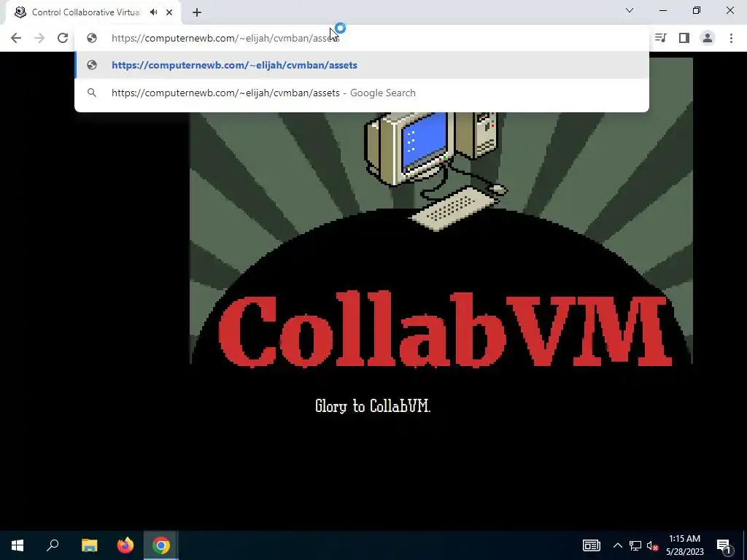This screenshot has height=560, width=747.
Task: Click the forward navigation arrow
Action: (x=39, y=38)
